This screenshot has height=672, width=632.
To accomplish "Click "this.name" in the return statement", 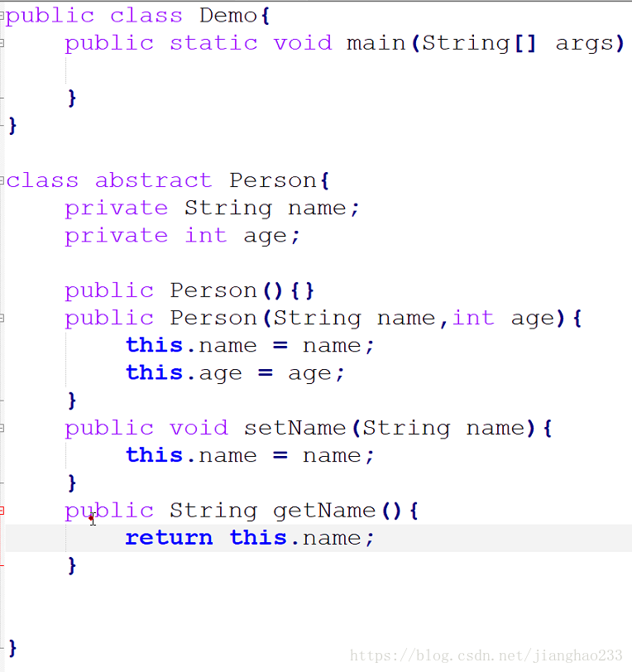I will pos(295,538).
